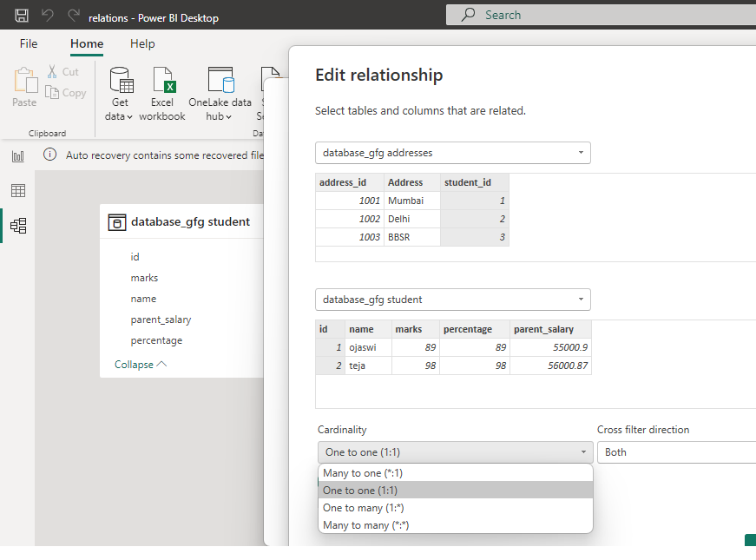Screen dimensions: 756x560
Task: Click the Paste clipboard icon
Action: click(25, 80)
